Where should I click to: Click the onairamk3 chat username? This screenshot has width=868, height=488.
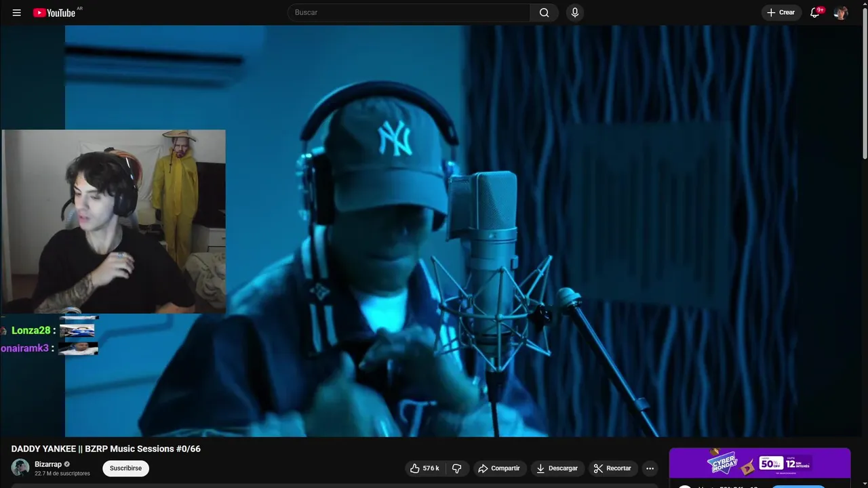coord(24,348)
